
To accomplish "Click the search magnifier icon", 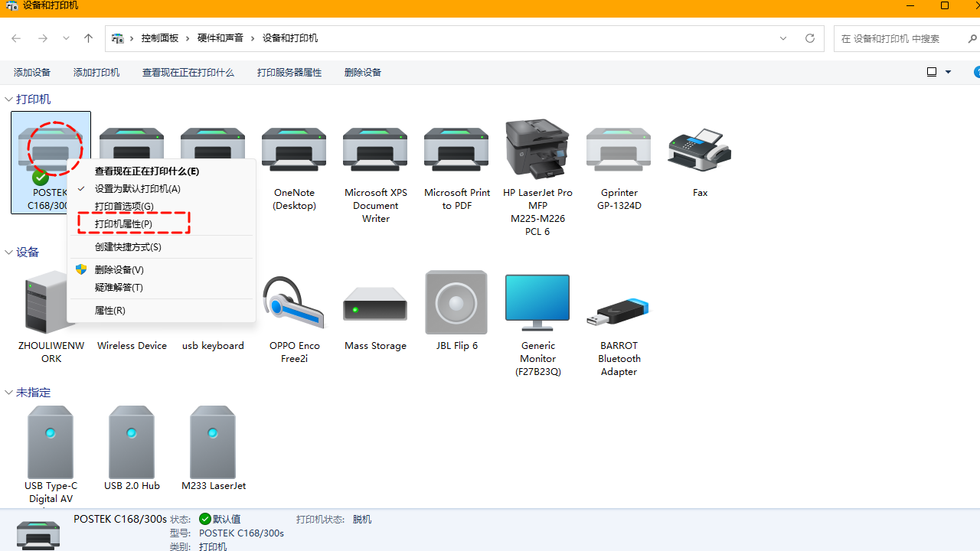I will click(x=973, y=38).
